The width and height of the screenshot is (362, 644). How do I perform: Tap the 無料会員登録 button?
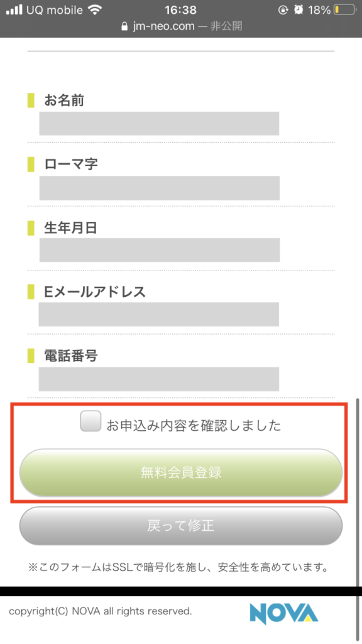(x=181, y=472)
